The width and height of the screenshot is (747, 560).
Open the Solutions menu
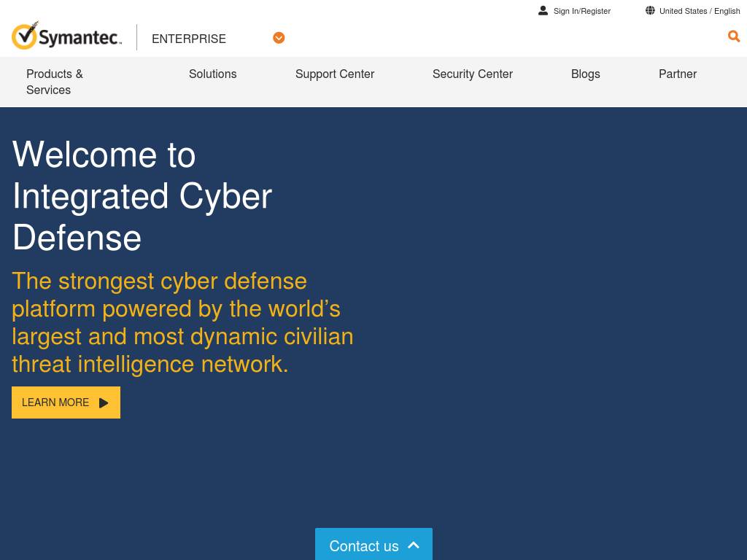[x=212, y=74]
